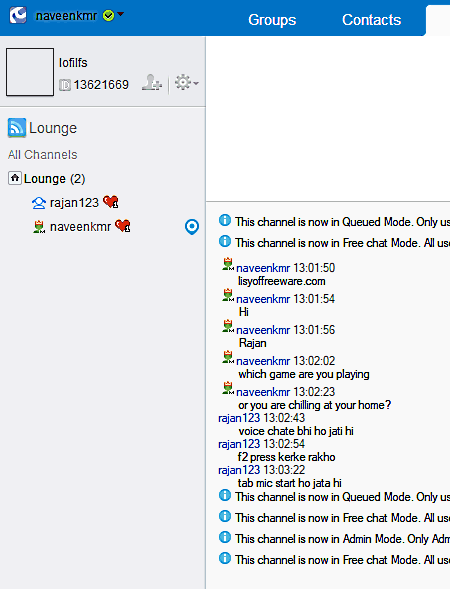Click the group ID number 13621669

(x=101, y=85)
